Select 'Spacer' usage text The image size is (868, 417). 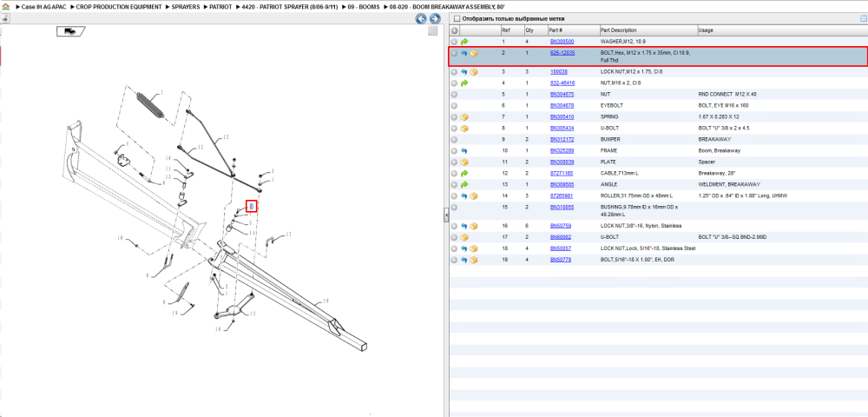(x=707, y=162)
